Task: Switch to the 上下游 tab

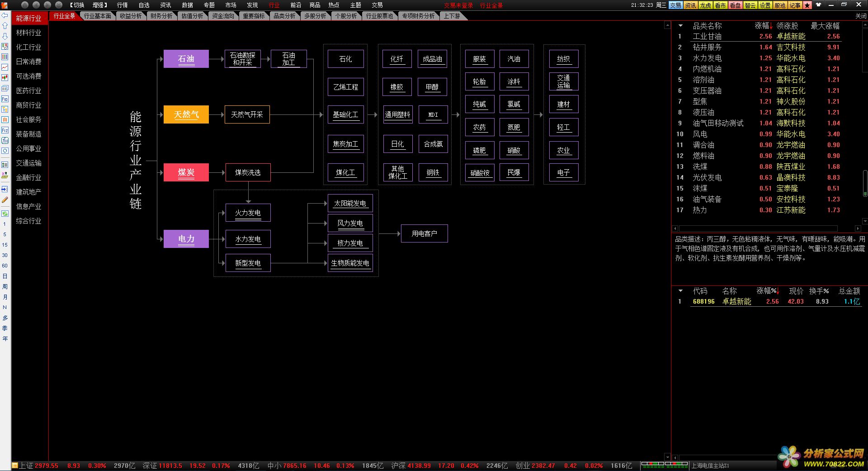Action: pos(452,16)
